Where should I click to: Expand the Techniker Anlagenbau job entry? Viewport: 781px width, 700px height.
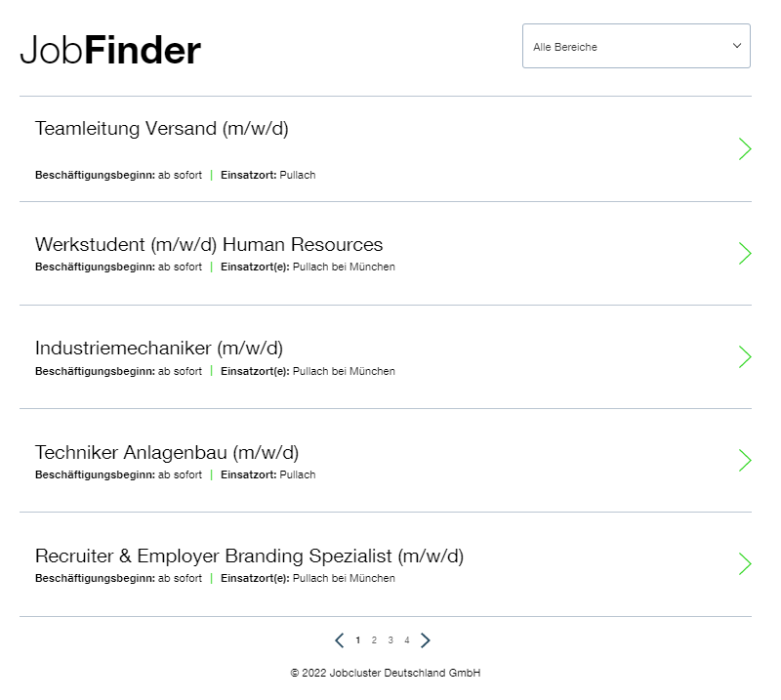(x=166, y=452)
